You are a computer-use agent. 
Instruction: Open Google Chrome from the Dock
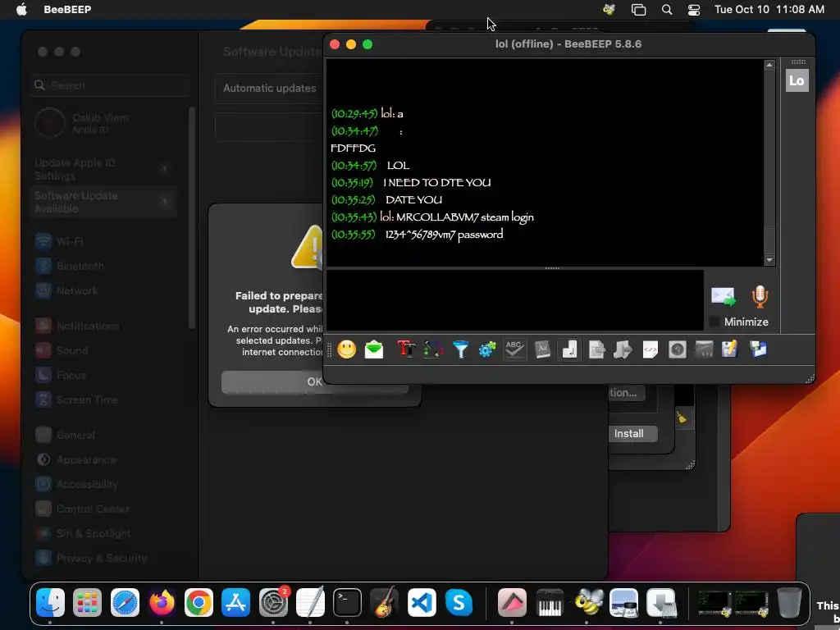[199, 603]
